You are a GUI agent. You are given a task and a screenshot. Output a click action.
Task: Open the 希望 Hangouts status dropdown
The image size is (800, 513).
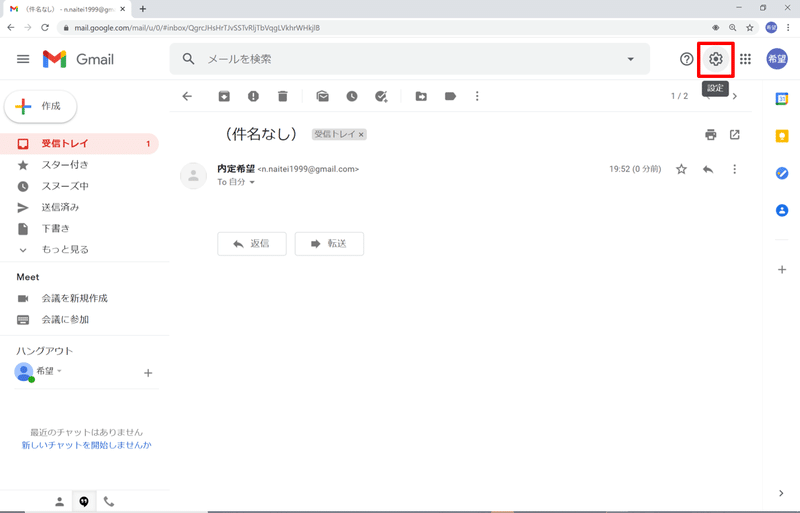point(59,371)
